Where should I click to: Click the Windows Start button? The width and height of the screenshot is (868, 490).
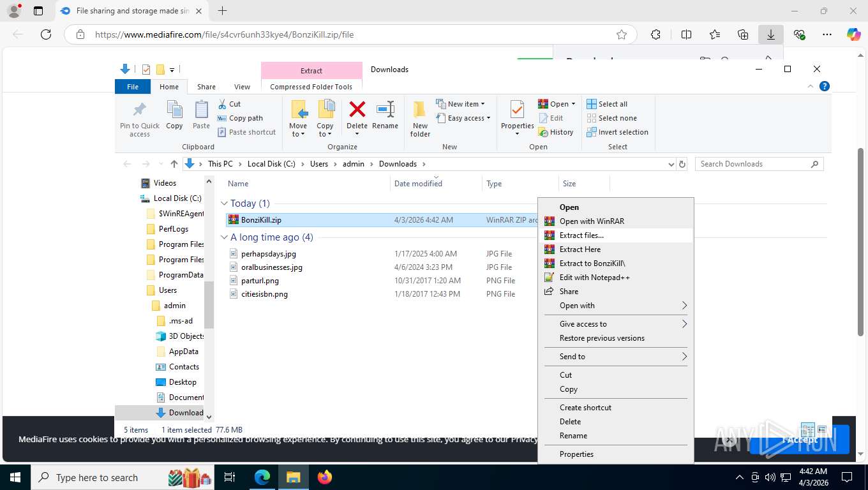point(15,477)
